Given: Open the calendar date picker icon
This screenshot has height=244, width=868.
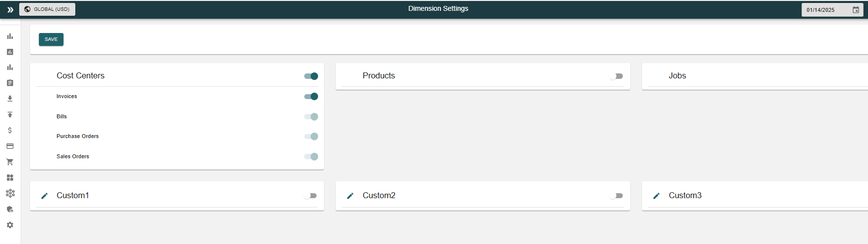Looking at the screenshot, I should pyautogui.click(x=856, y=10).
